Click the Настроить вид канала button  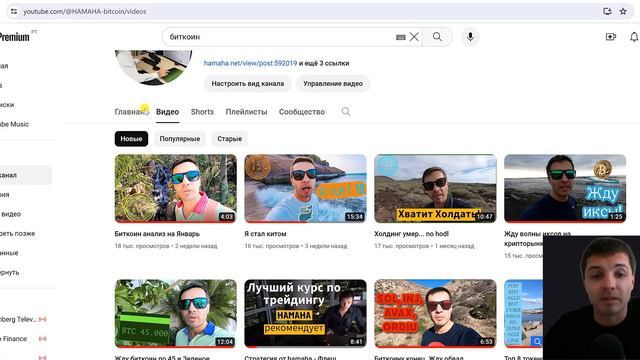[248, 84]
